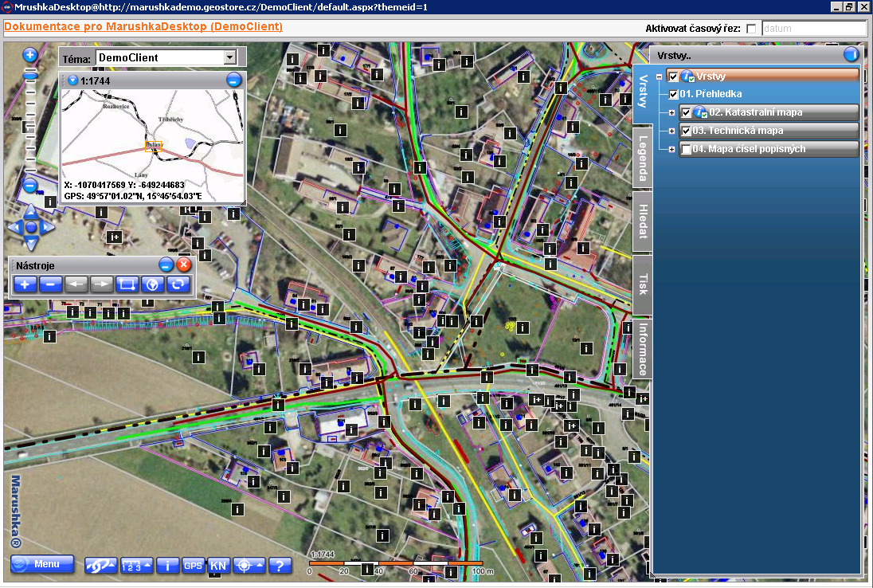This screenshot has height=588, width=873.
Task: Click the datum input field
Action: (x=813, y=29)
